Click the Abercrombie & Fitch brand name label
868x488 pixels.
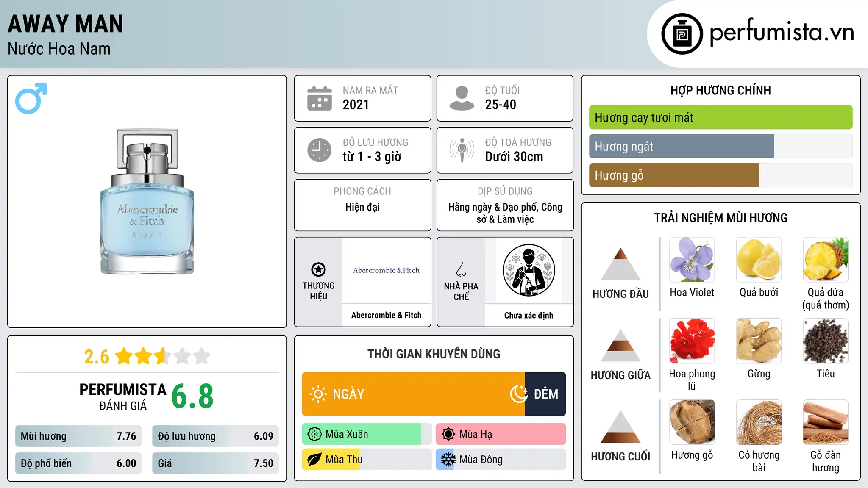pos(386,315)
